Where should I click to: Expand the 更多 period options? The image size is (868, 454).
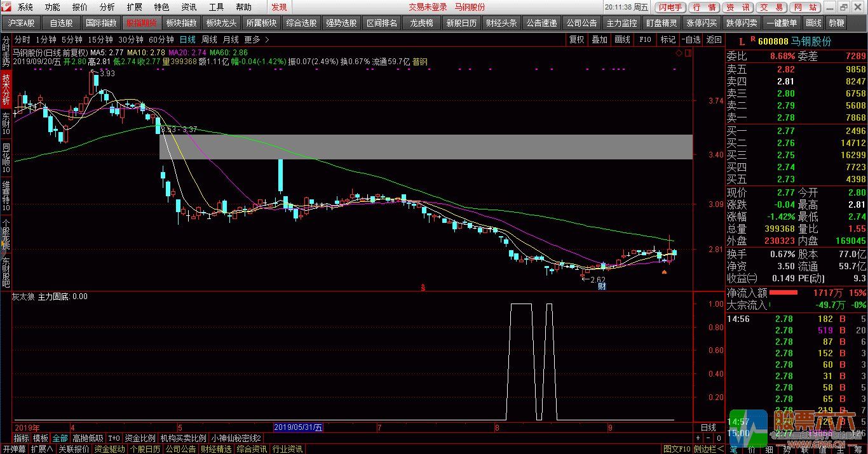(256, 39)
